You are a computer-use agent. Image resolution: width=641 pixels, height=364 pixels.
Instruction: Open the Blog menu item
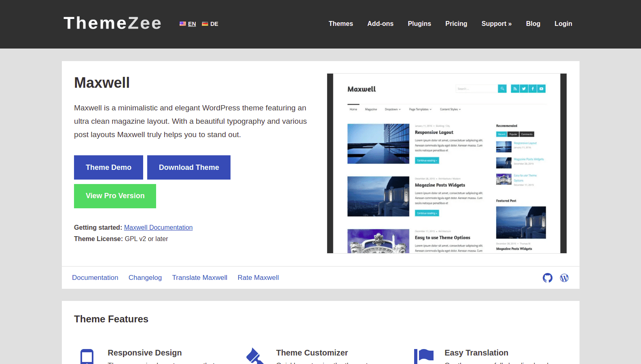(533, 24)
